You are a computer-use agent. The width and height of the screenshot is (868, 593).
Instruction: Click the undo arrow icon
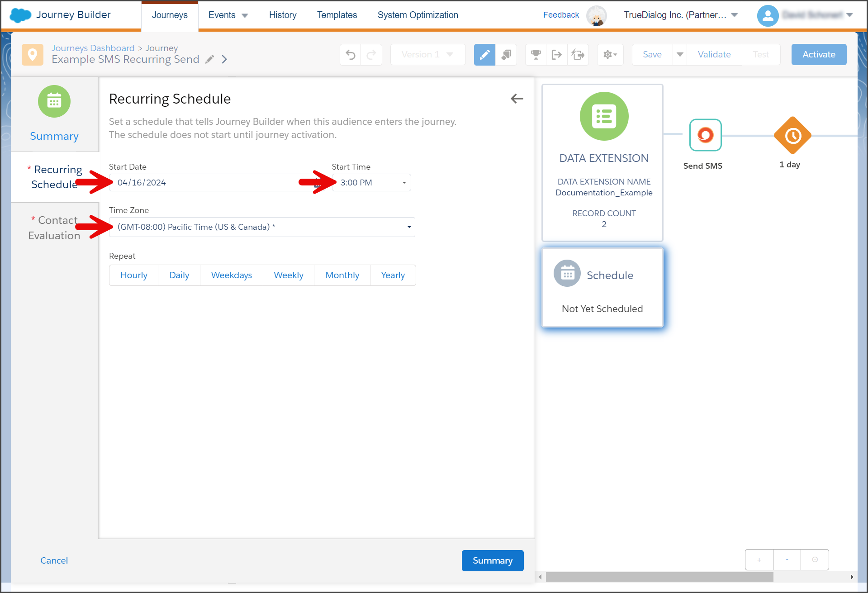351,55
